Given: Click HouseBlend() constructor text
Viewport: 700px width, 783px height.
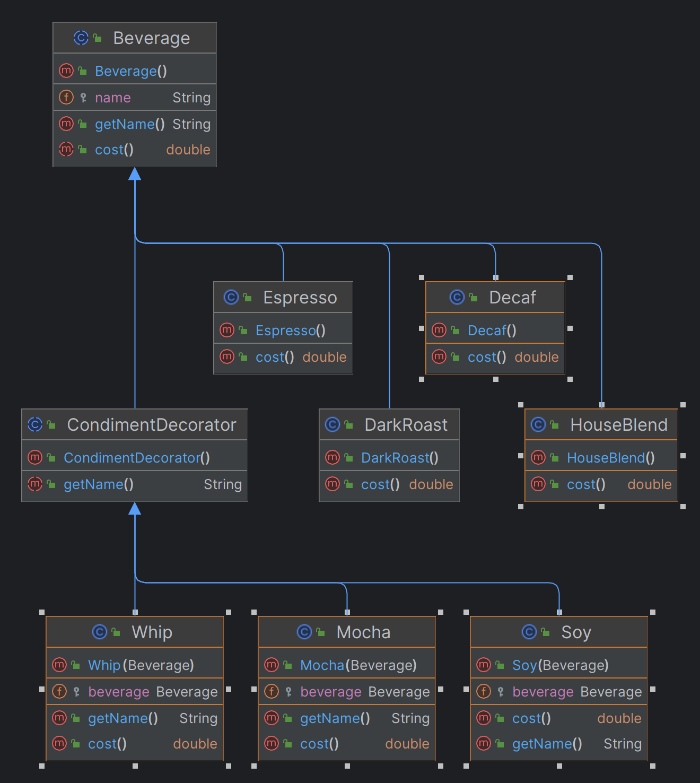Looking at the screenshot, I should 611,458.
